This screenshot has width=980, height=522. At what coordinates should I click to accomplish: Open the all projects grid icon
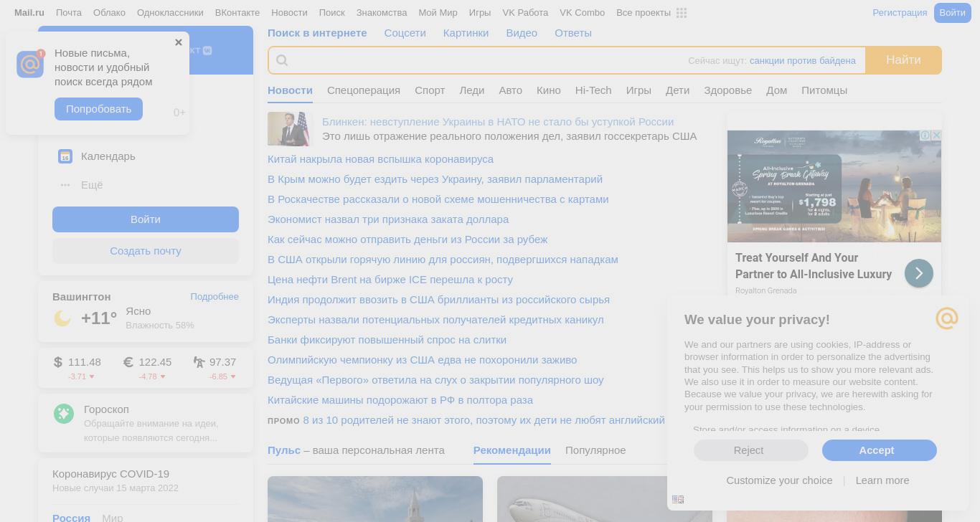[682, 13]
